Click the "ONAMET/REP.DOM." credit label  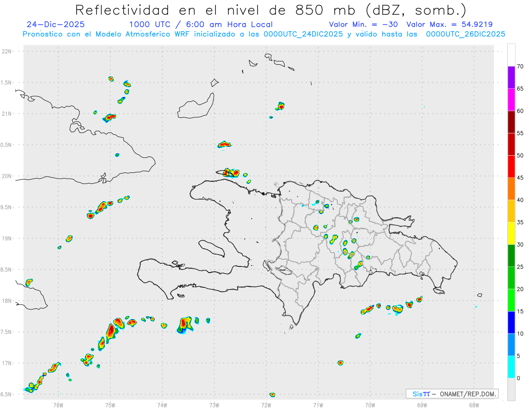click(468, 394)
